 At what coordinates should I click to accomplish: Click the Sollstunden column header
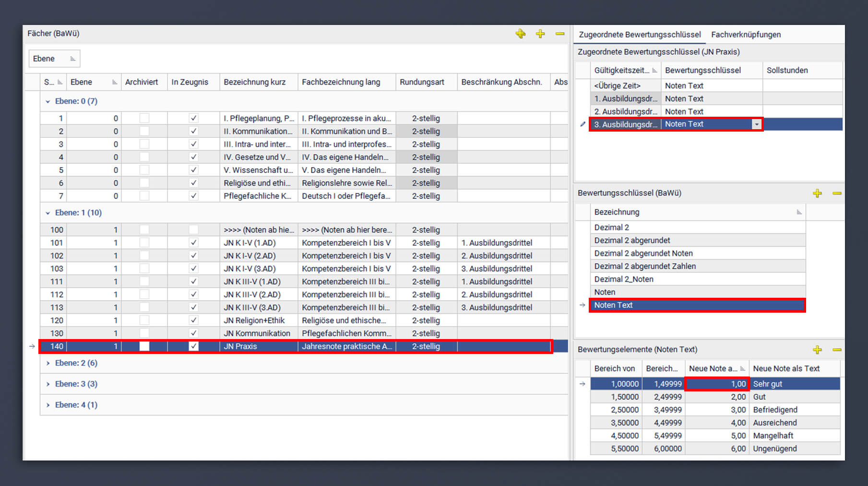[802, 70]
